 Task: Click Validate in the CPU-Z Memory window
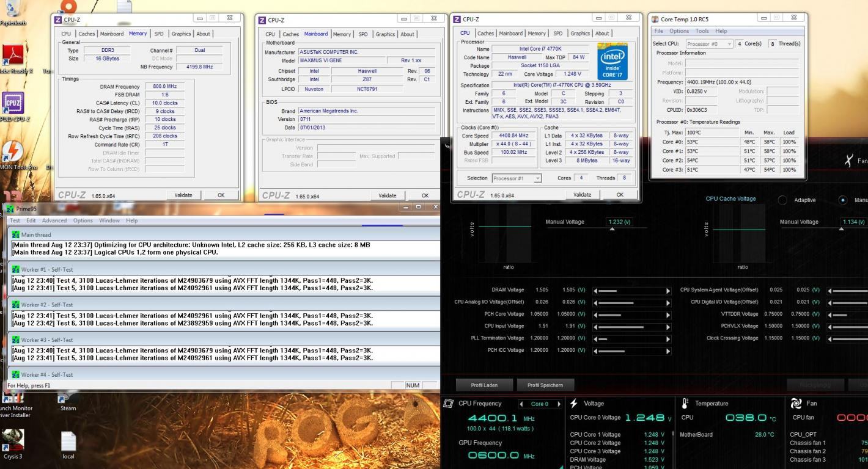click(183, 195)
